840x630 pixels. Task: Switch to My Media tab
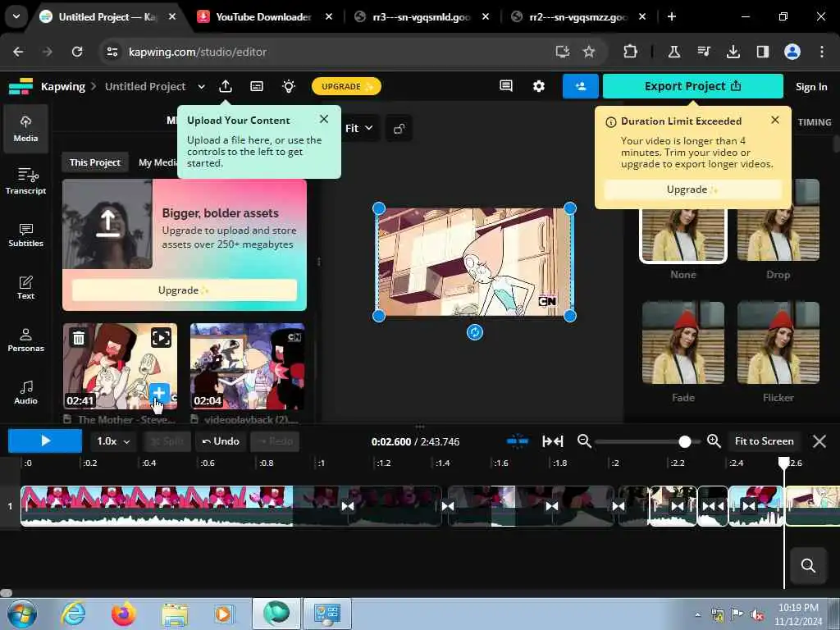[157, 162]
